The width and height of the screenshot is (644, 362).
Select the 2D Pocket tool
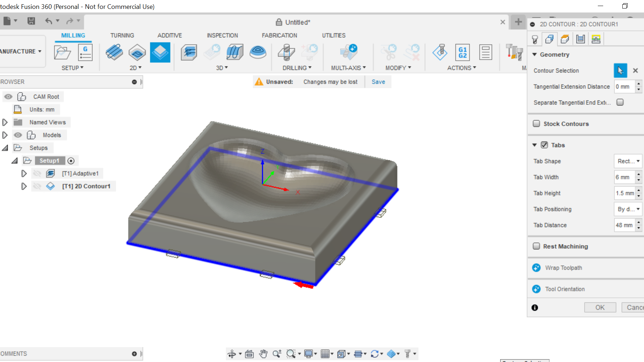pos(137,53)
